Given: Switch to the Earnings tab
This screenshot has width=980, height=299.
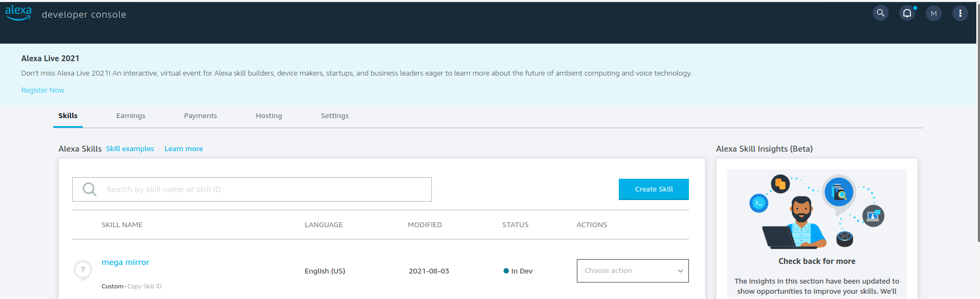Looking at the screenshot, I should pos(131,115).
